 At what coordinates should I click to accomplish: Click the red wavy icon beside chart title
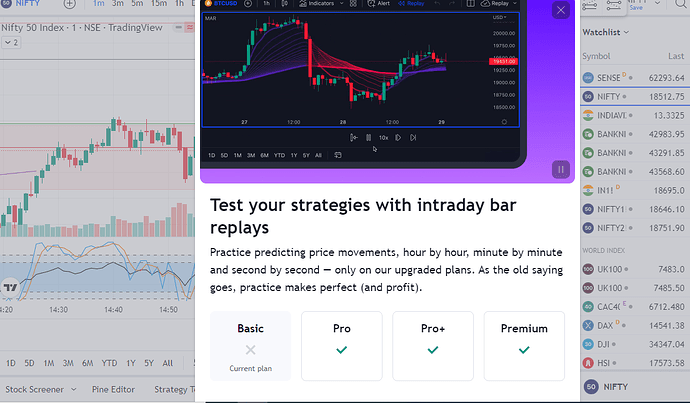coord(190,27)
